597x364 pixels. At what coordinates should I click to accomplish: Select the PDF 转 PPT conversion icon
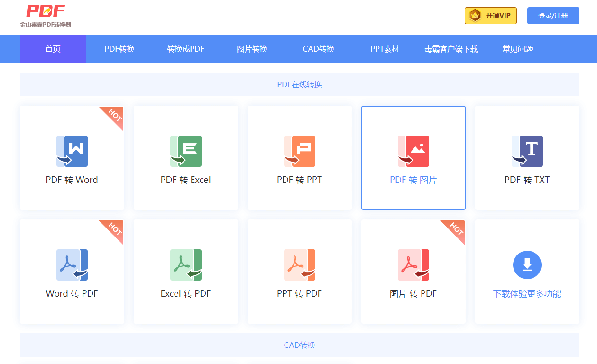coord(299,151)
